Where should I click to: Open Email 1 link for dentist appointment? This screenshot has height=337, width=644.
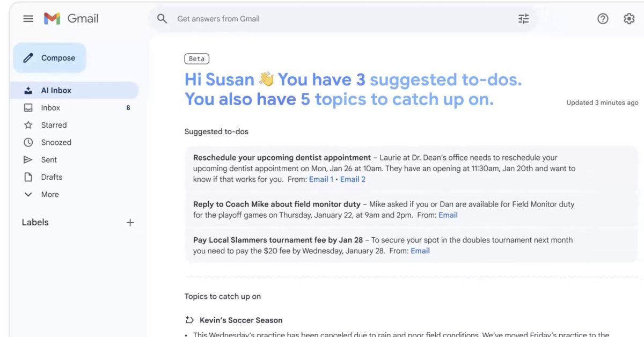(x=321, y=179)
